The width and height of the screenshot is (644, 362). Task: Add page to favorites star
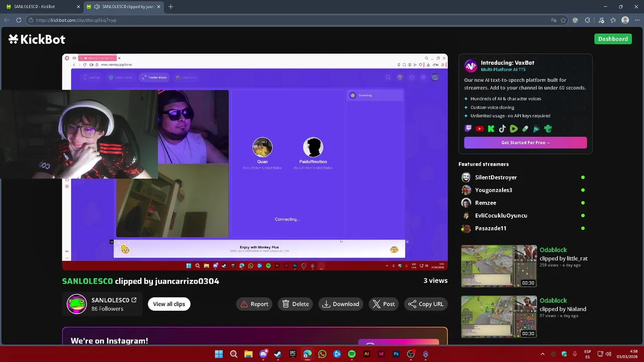tap(563, 20)
